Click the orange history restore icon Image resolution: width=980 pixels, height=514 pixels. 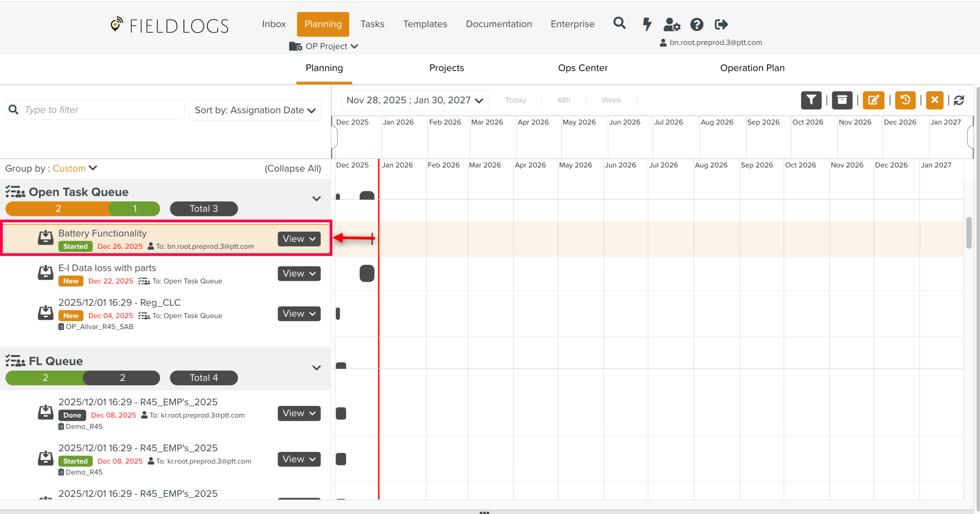tap(905, 100)
